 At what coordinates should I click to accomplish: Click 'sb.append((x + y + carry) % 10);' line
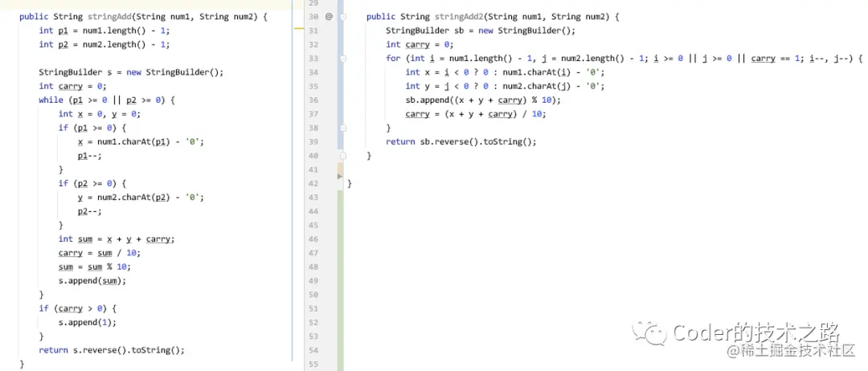pos(483,100)
